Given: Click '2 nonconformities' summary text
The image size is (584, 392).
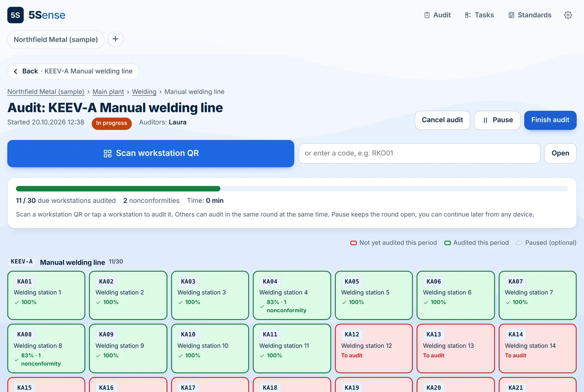Looking at the screenshot, I should (x=151, y=201).
